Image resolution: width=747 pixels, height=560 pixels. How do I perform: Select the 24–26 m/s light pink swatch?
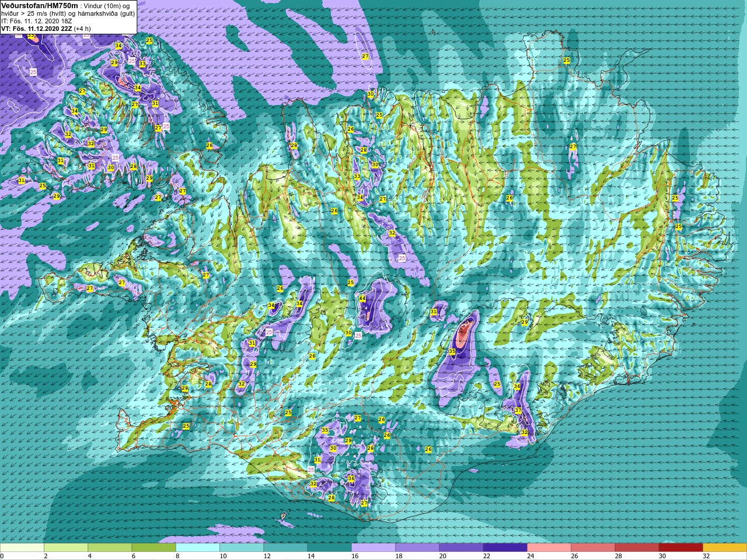click(x=549, y=548)
